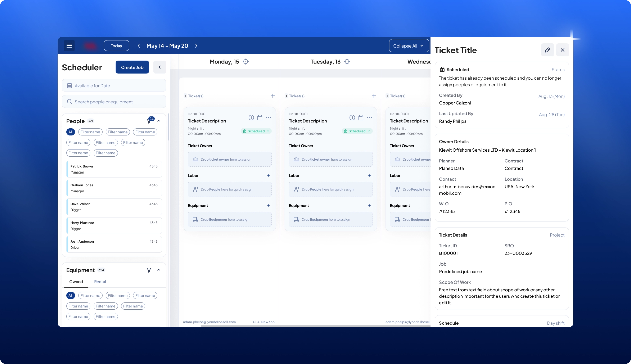This screenshot has width=631, height=364.
Task: Click the SRO value 23-0003529
Action: 518,253
